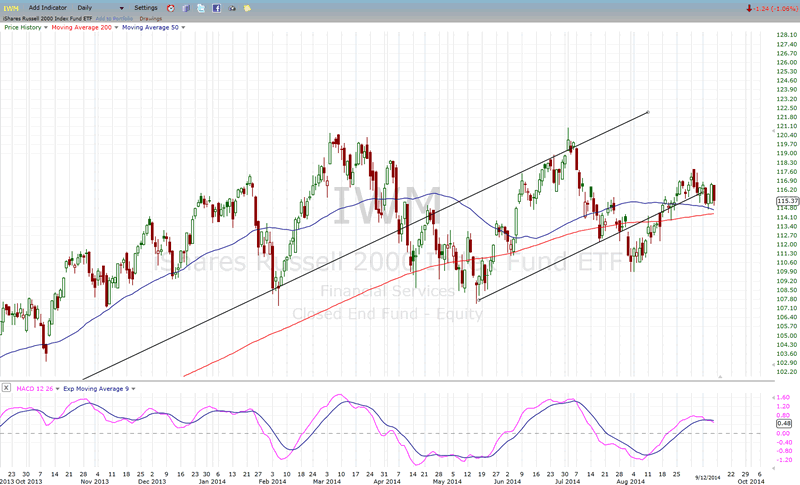Expand the Price History options arrow
Image resolution: width=800 pixels, height=485 pixels.
(43, 26)
